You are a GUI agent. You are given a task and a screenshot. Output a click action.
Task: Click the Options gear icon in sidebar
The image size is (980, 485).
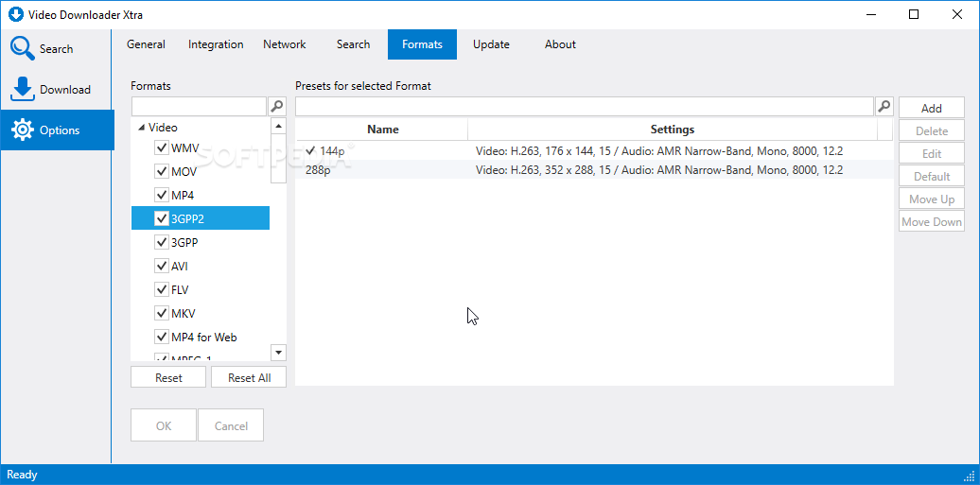pyautogui.click(x=23, y=130)
